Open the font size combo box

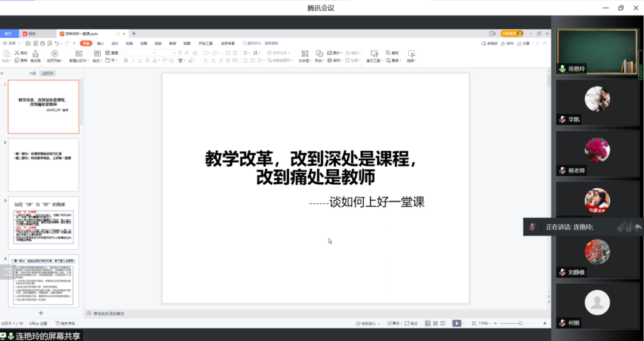pyautogui.click(x=166, y=52)
